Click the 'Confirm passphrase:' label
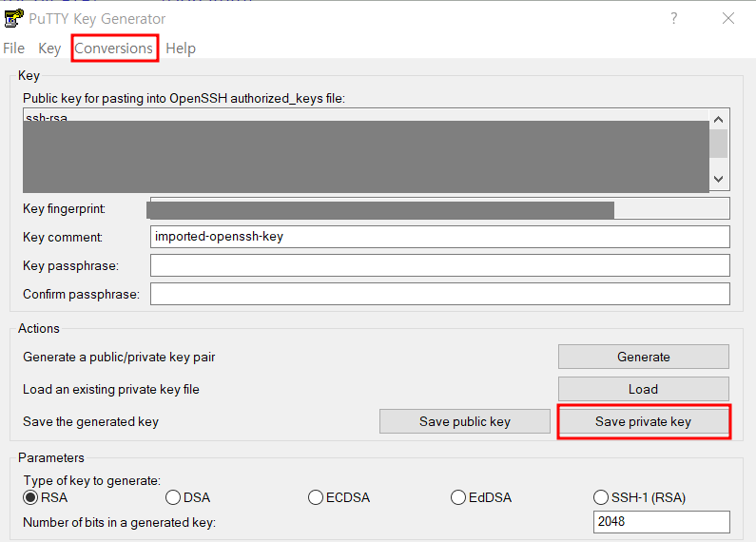The width and height of the screenshot is (756, 542). [81, 294]
